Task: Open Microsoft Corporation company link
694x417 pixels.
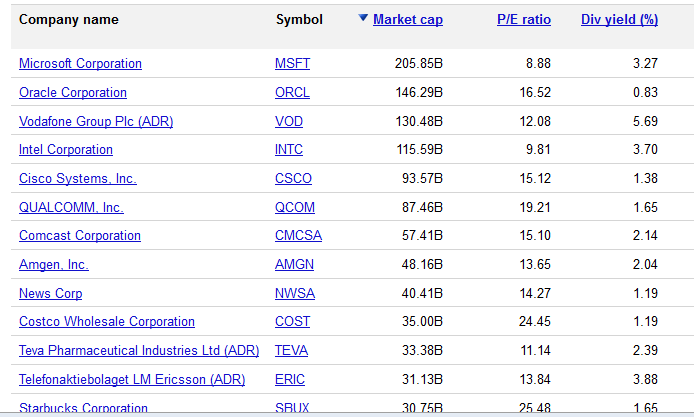Action: pos(80,63)
